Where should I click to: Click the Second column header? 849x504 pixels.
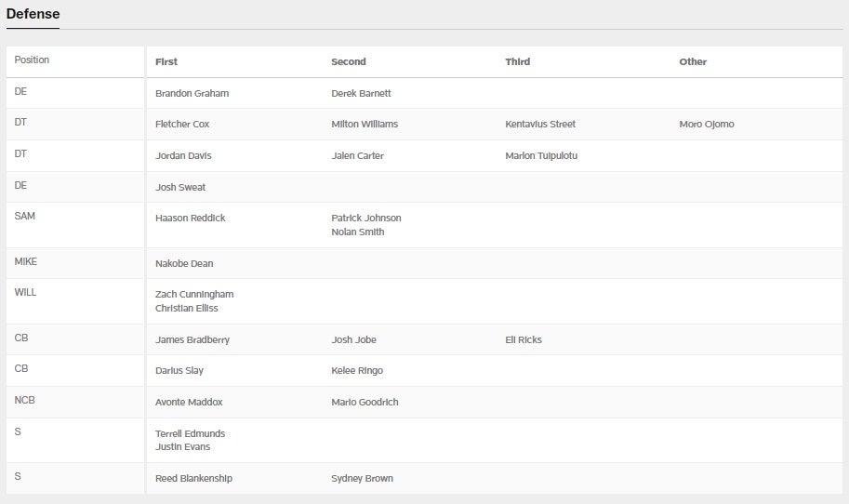click(x=349, y=62)
